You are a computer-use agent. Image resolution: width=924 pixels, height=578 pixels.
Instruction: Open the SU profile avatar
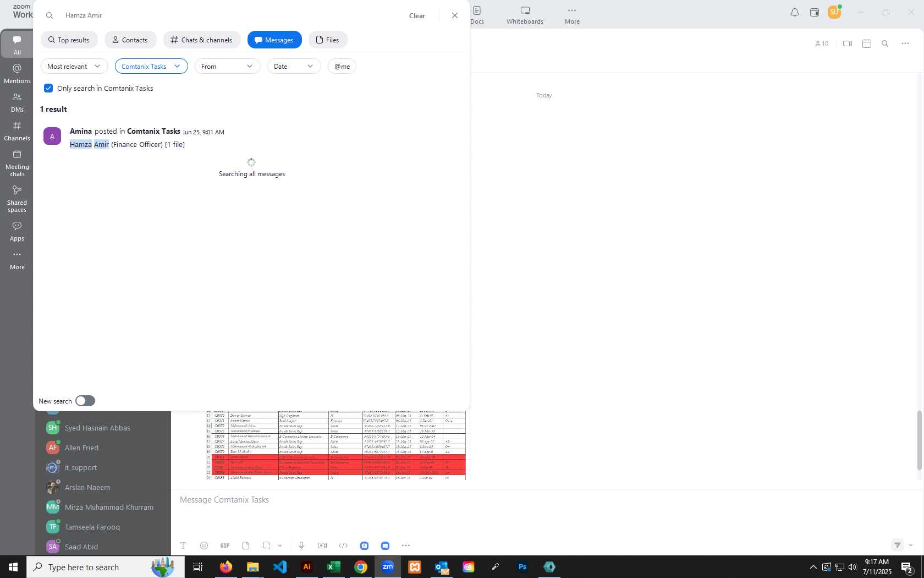coord(834,12)
